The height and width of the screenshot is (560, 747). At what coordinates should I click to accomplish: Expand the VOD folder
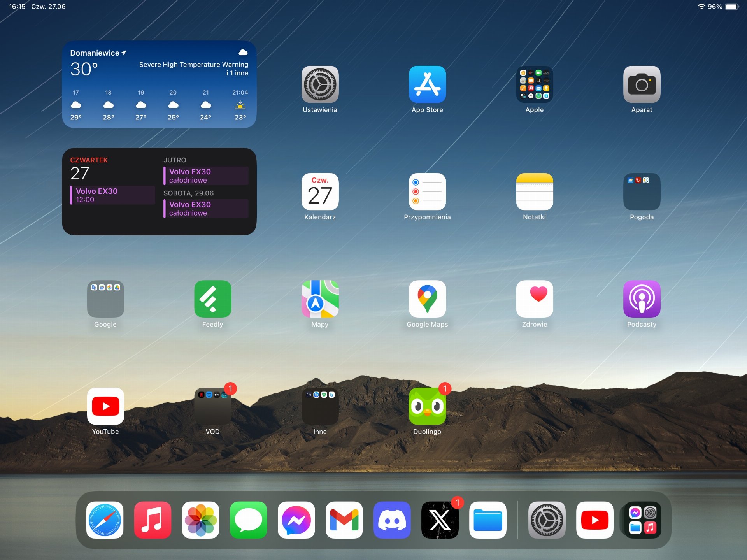(x=212, y=406)
